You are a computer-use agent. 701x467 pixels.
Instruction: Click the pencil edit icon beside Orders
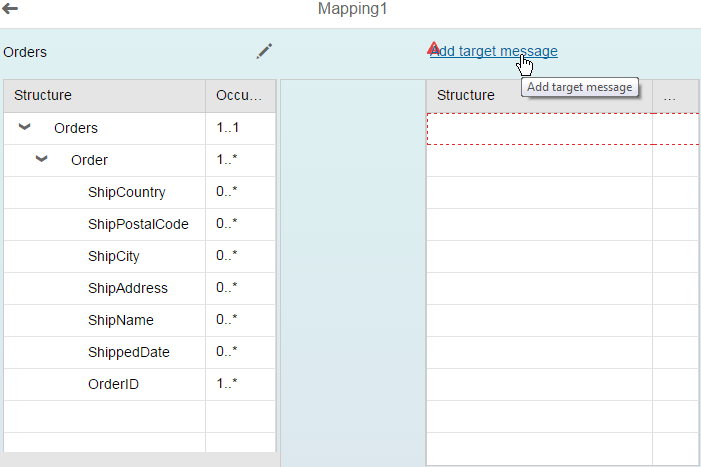[264, 51]
